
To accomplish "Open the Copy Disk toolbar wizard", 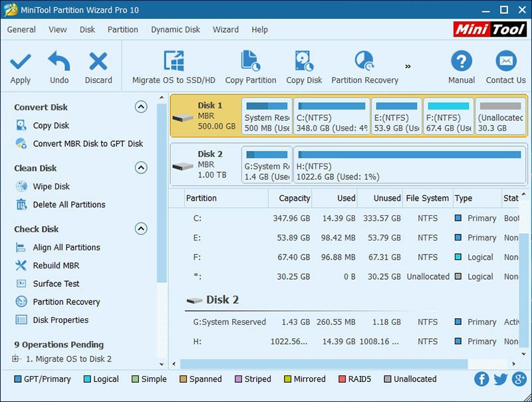I will click(x=304, y=61).
